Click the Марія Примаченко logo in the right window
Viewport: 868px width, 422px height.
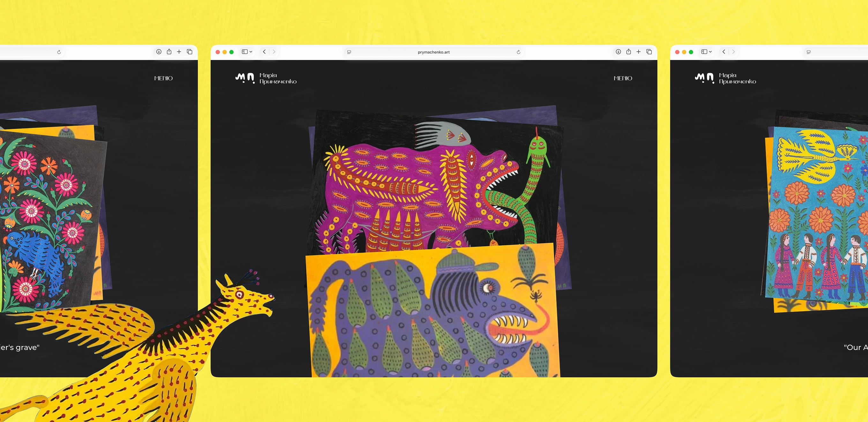pyautogui.click(x=725, y=78)
